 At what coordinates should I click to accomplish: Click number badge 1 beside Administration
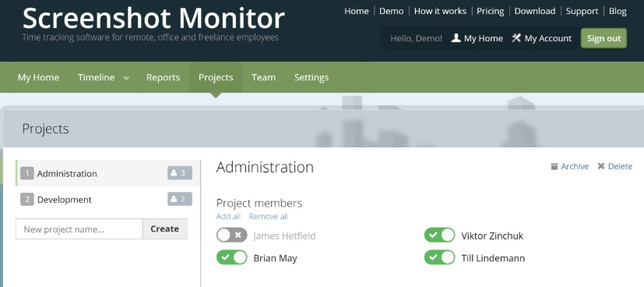pos(26,173)
